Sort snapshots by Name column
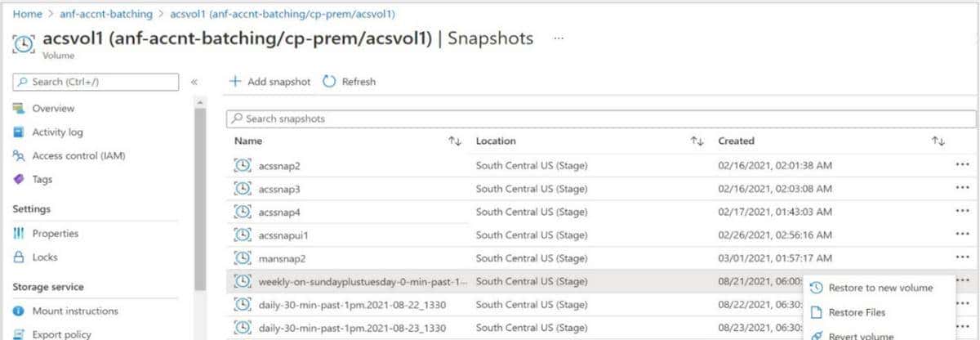Viewport: 980px width, 340px height. coord(455,141)
